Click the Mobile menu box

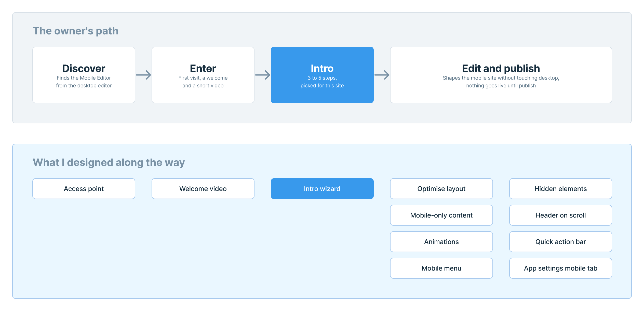[x=441, y=268]
